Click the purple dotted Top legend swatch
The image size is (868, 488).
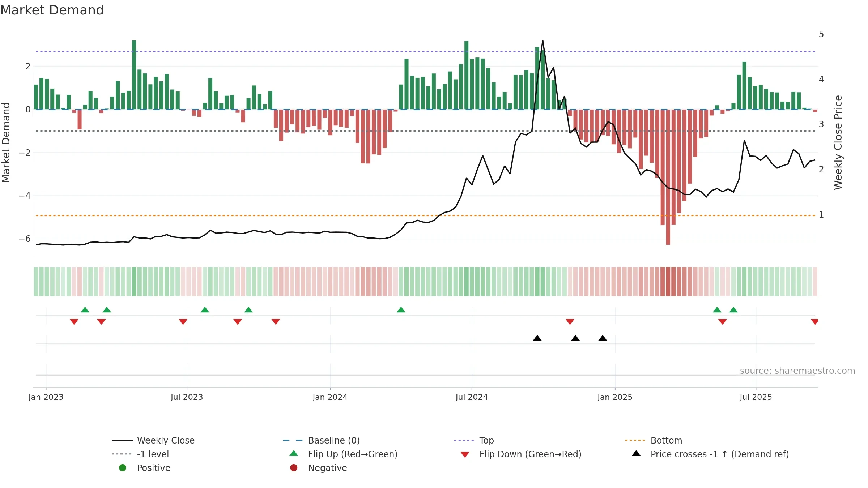tap(464, 440)
